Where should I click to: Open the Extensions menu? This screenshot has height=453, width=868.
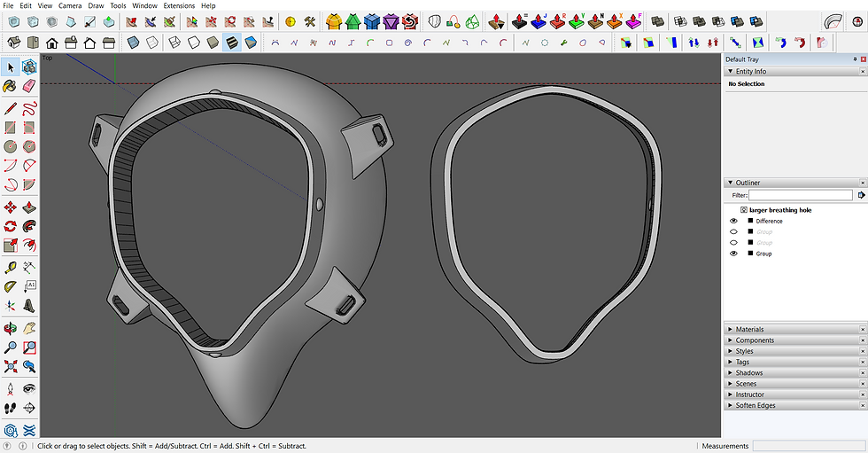click(x=179, y=5)
